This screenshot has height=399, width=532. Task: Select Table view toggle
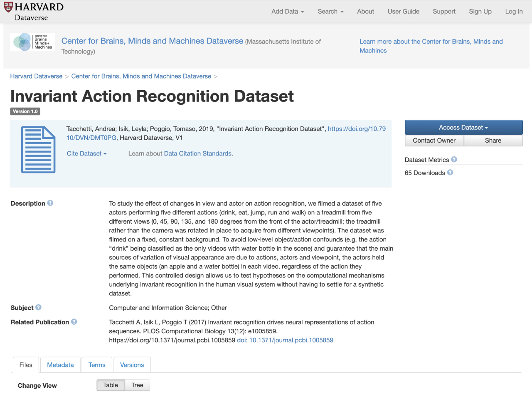[x=111, y=385]
